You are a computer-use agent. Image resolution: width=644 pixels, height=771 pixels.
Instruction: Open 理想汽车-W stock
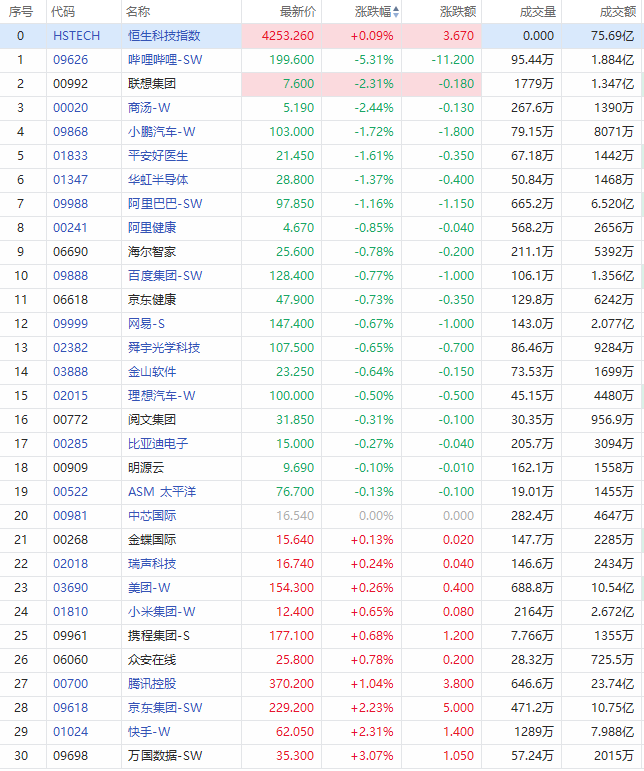click(x=162, y=396)
